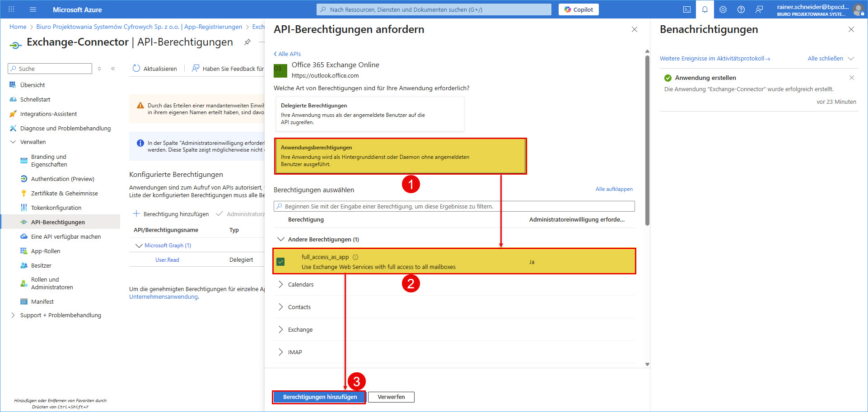Click Alle schließen in notifications

(826, 58)
